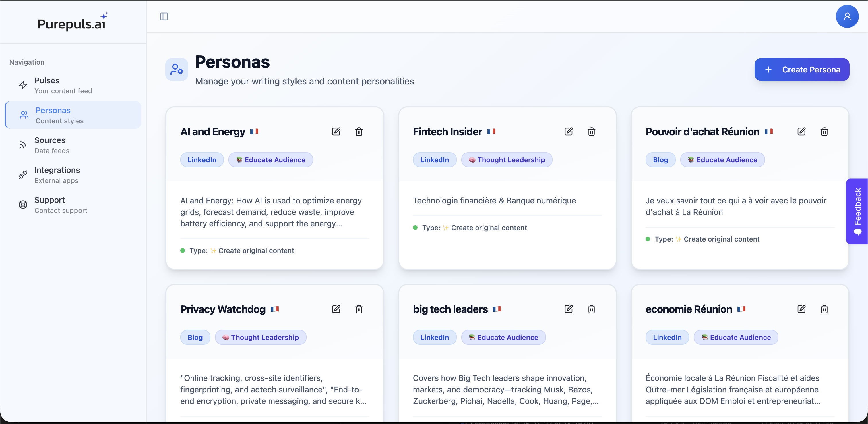Select Sources in the sidebar

[50, 145]
